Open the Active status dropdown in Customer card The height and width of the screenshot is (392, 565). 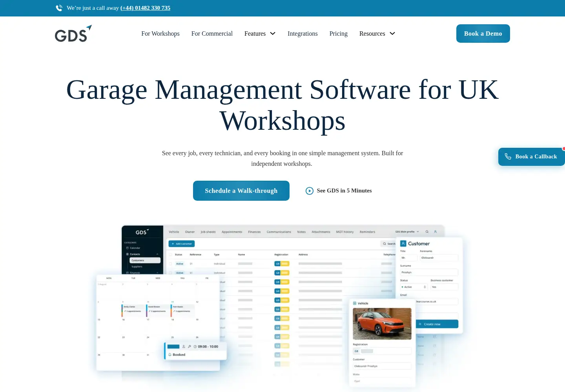pos(414,287)
